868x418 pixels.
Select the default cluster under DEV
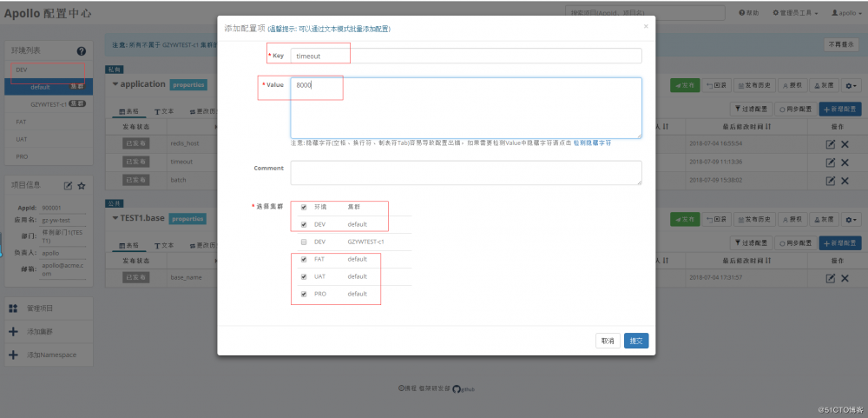[x=49, y=87]
